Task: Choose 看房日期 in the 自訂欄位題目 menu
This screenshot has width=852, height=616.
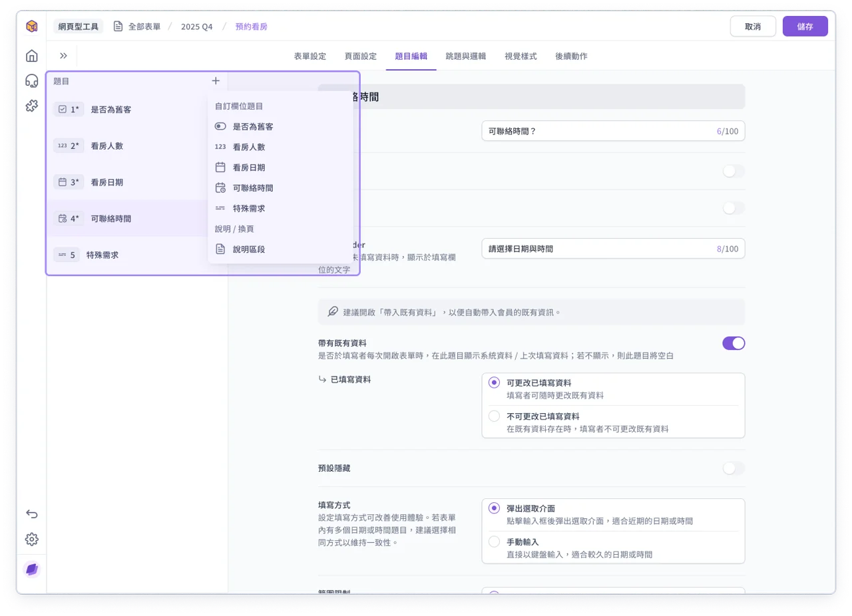Action: click(280, 168)
